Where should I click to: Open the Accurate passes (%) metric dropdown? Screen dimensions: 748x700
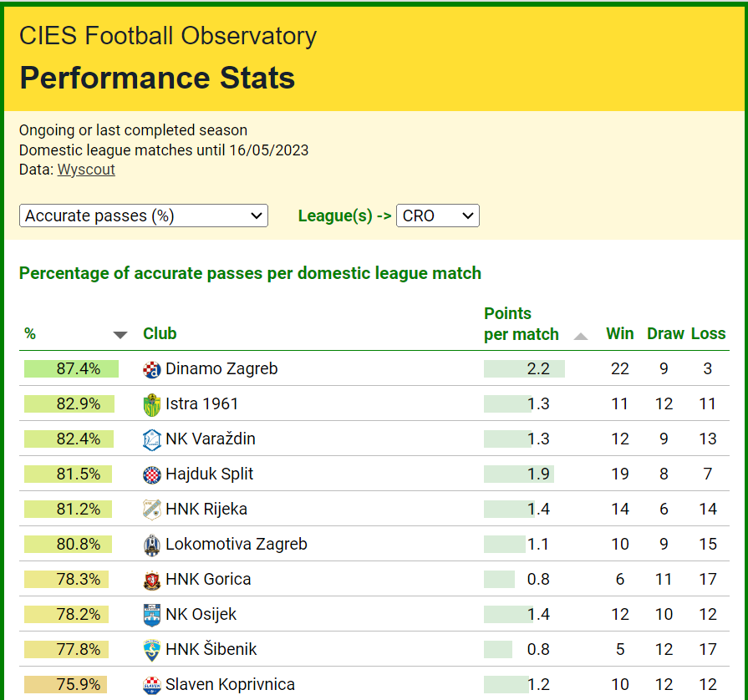(x=143, y=216)
